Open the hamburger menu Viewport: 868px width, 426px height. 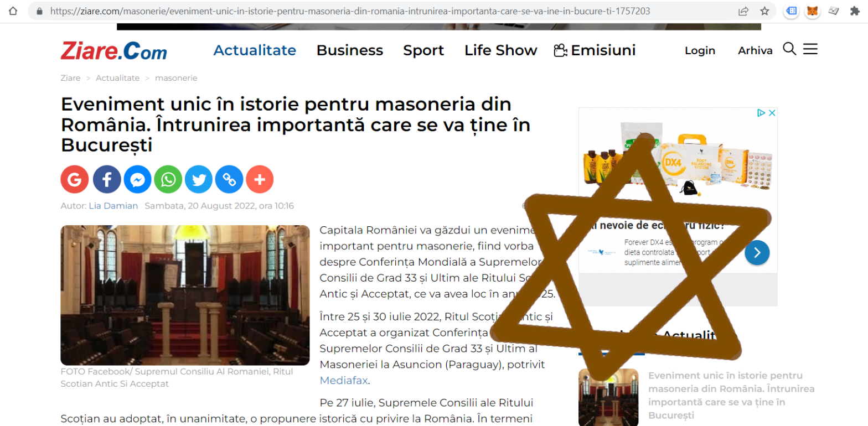point(810,49)
